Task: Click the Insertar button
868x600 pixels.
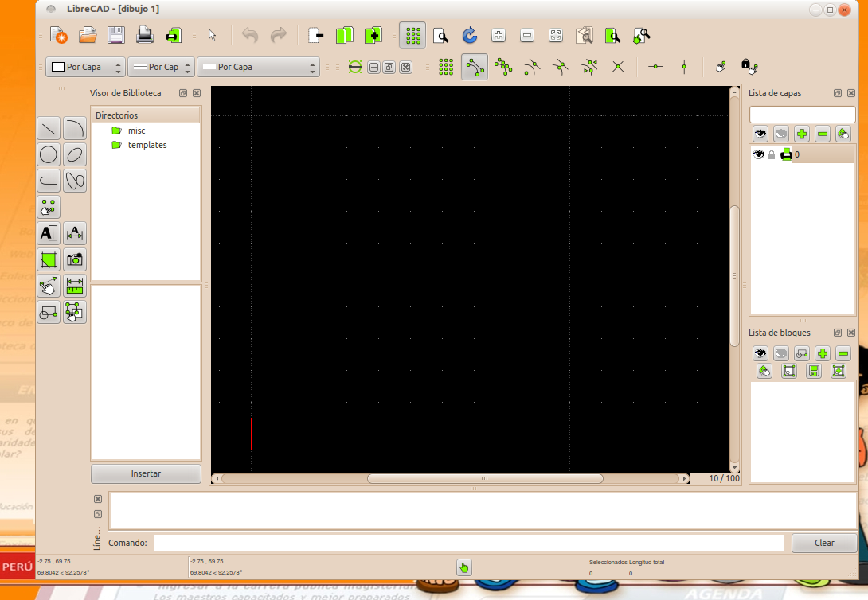Action: 147,474
